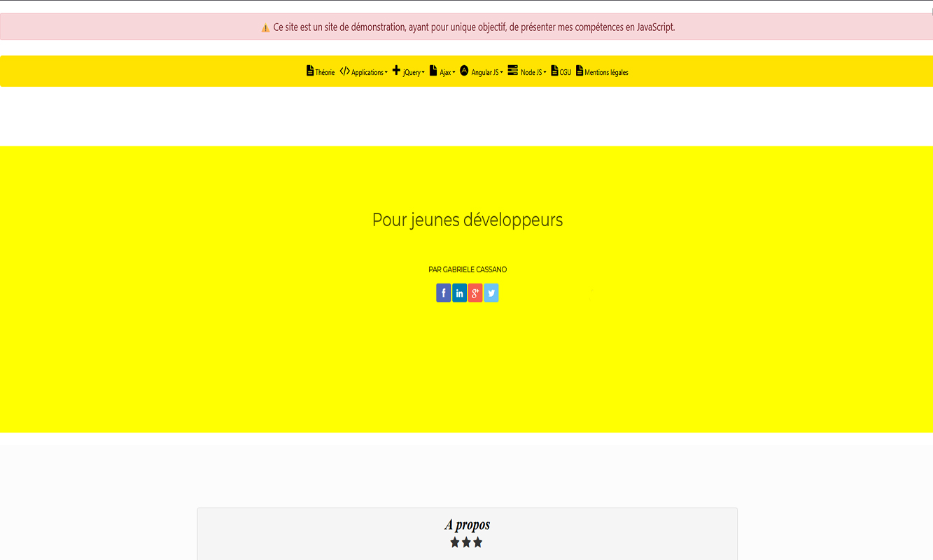Click the code brackets icon beside Applications
933x560 pixels.
[344, 71]
